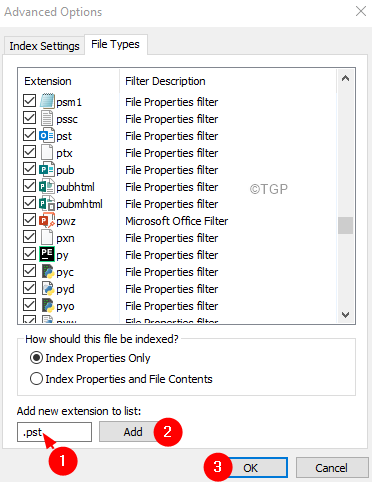Click the Add button
This screenshot has width=372, height=482.
133,432
